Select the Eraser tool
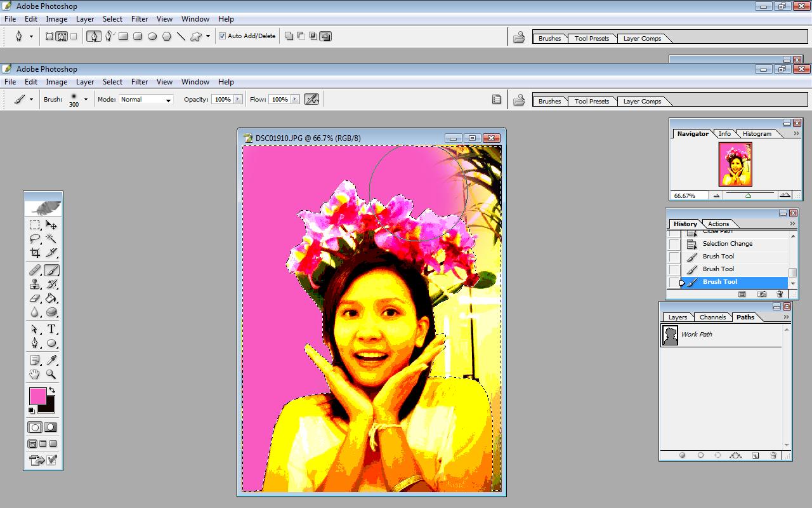812x508 pixels. click(35, 298)
